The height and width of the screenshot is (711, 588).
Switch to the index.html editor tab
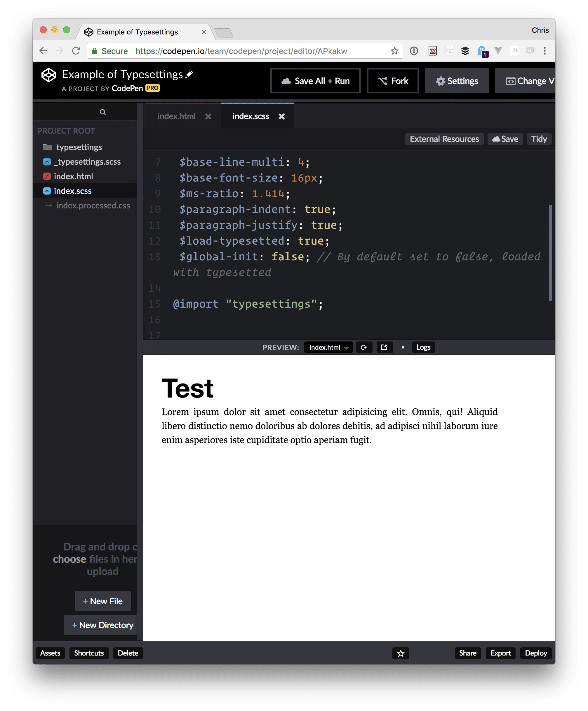coord(176,116)
